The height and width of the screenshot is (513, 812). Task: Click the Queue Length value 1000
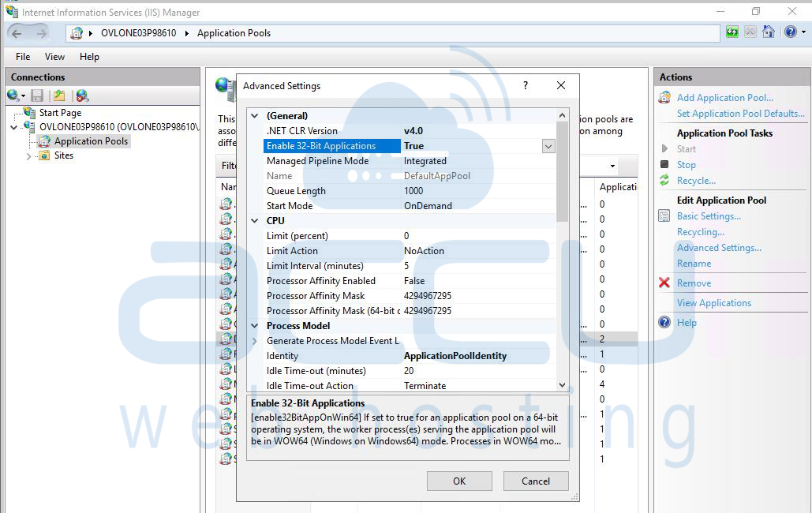point(413,191)
